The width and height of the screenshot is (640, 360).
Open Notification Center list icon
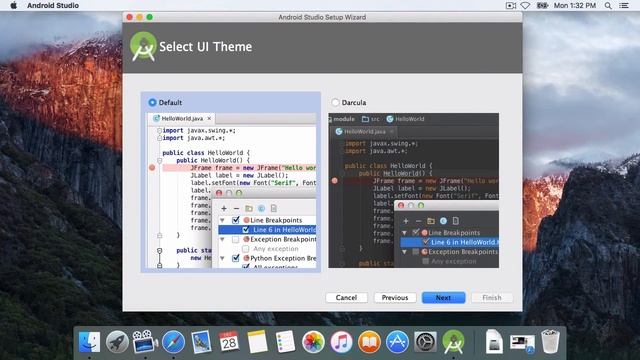click(x=624, y=5)
